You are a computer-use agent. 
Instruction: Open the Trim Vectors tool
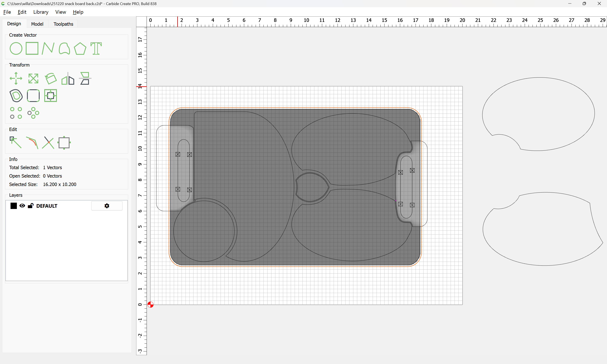click(48, 143)
